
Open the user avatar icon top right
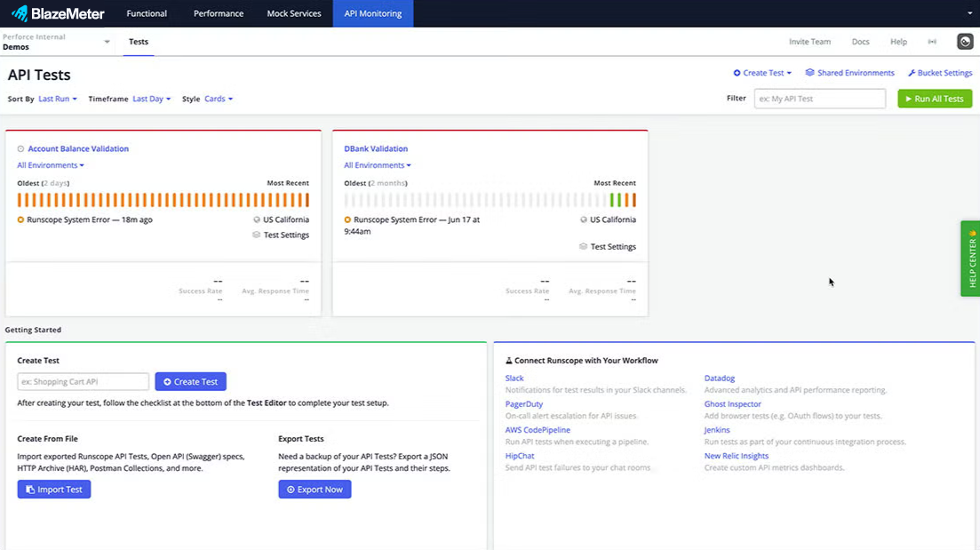tap(964, 42)
